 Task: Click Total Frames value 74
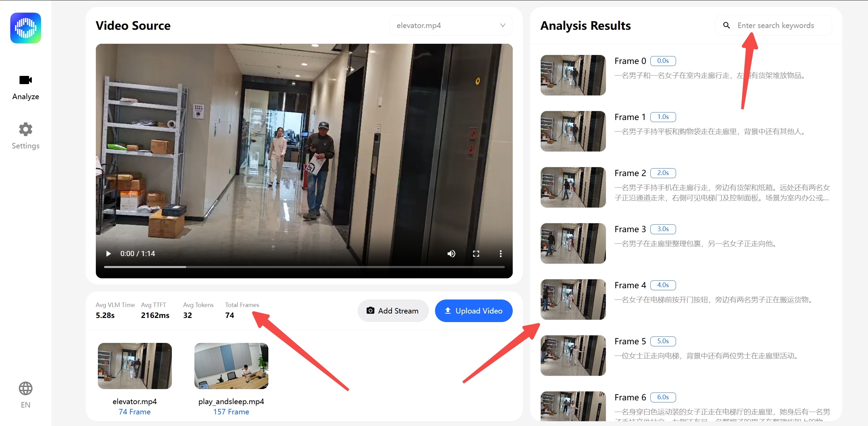pos(230,315)
